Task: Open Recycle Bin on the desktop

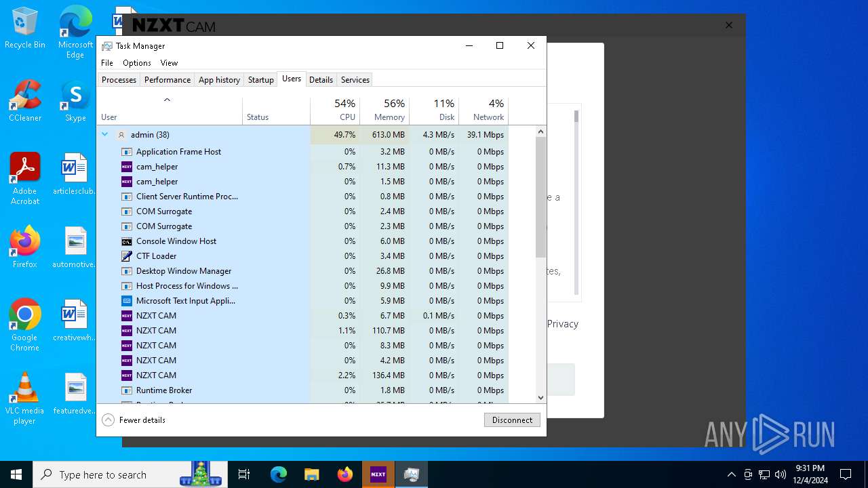Action: 25,28
